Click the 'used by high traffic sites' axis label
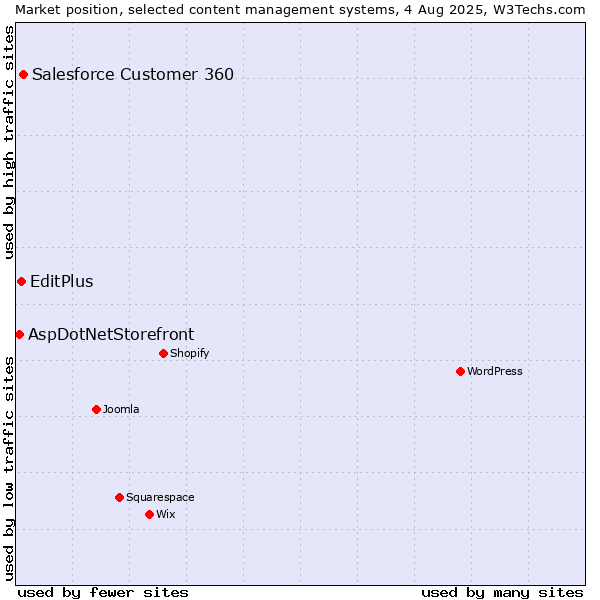Image resolution: width=600 pixels, height=600 pixels. coord(9,142)
